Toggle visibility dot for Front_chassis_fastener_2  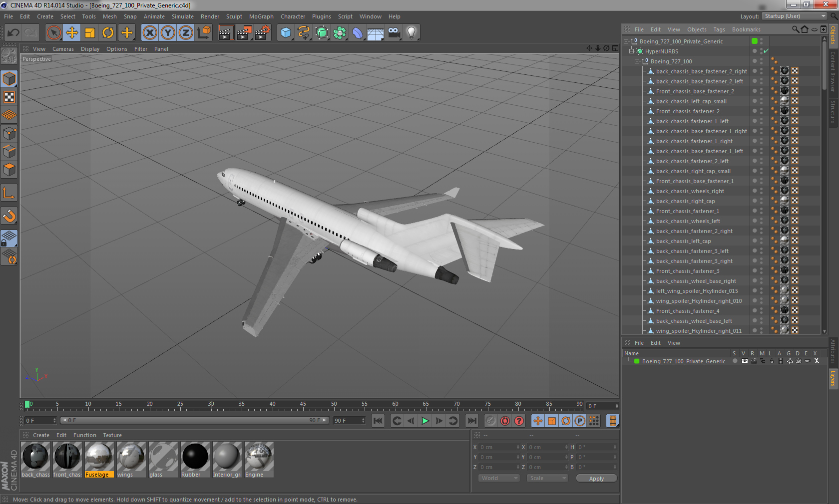pos(755,110)
